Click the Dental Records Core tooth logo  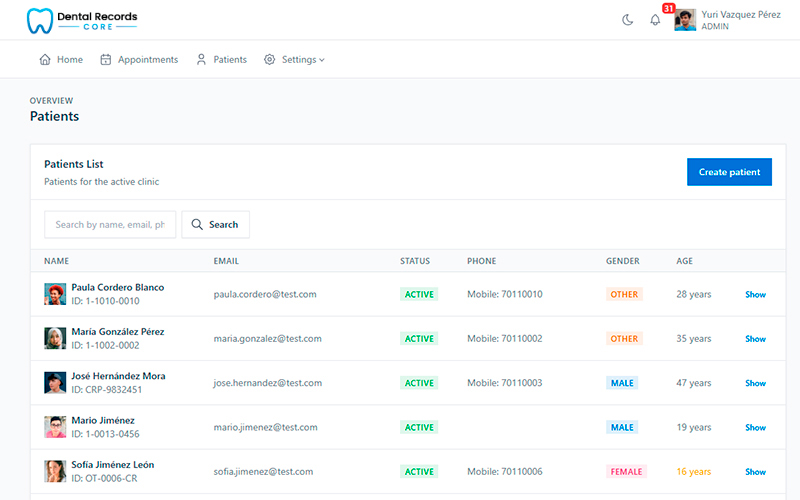click(40, 21)
